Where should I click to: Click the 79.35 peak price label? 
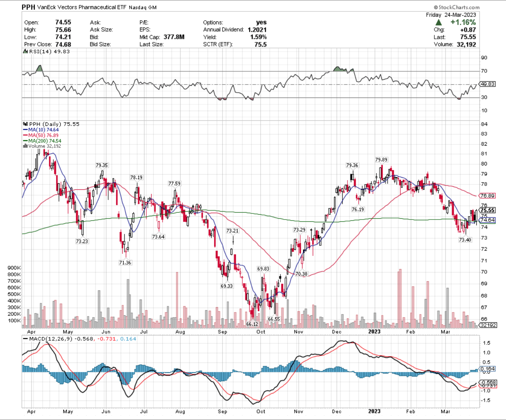point(102,165)
